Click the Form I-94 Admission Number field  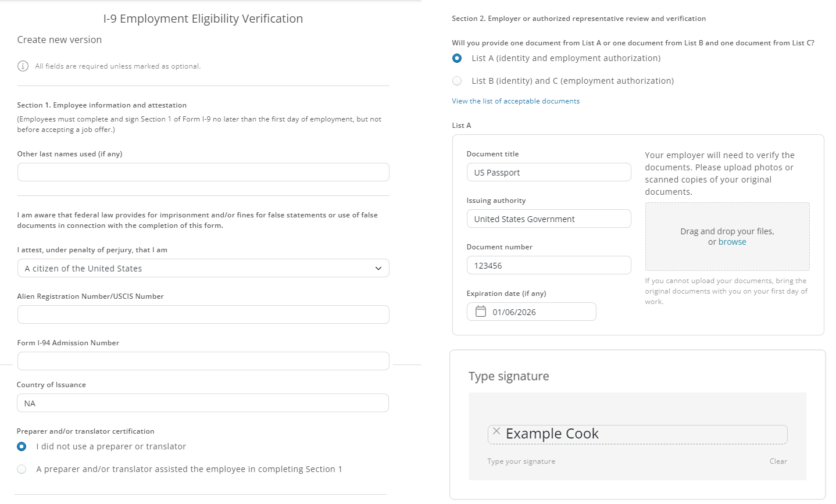coord(203,361)
